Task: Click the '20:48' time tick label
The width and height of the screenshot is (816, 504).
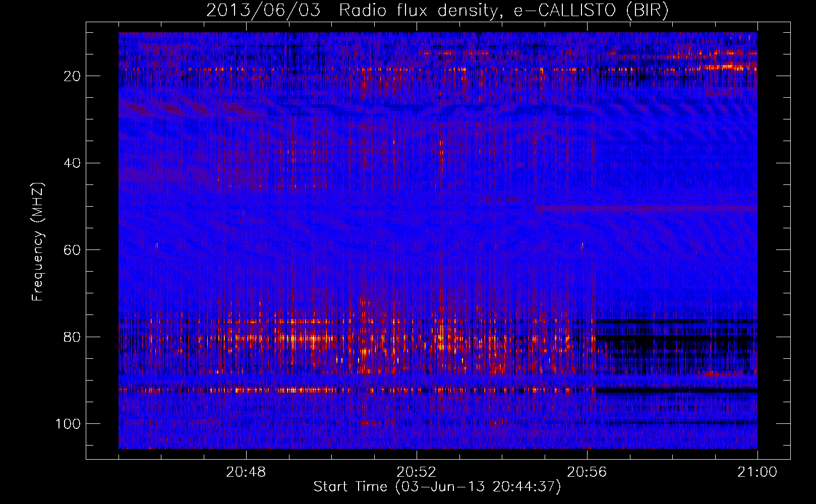Action: (x=246, y=472)
